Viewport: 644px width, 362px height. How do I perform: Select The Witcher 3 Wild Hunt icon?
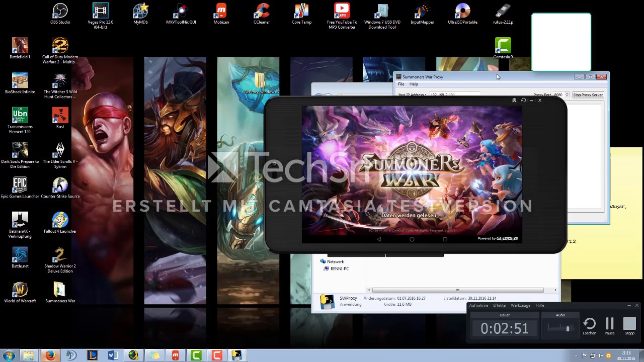click(60, 85)
